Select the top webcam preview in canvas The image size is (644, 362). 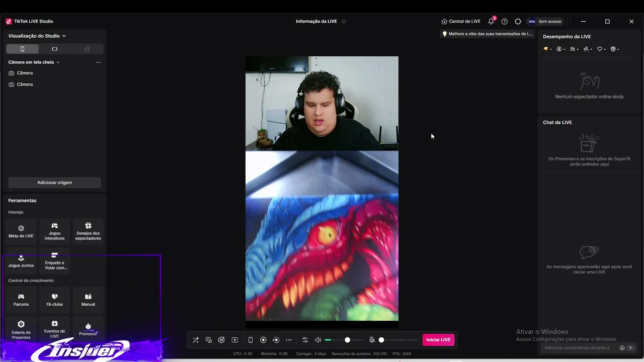pos(322,104)
